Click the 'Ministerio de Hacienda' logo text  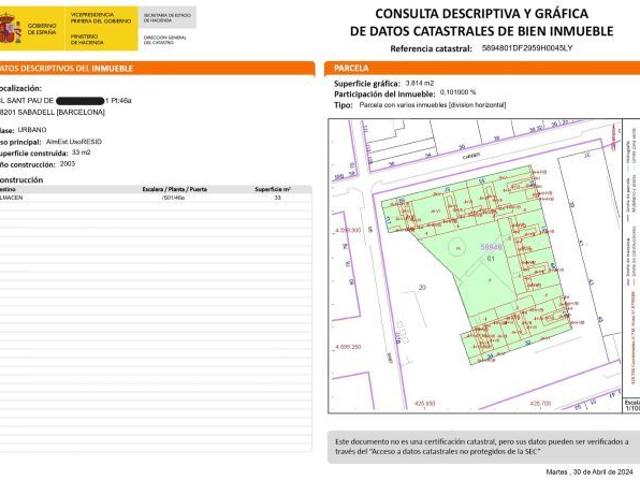point(87,39)
